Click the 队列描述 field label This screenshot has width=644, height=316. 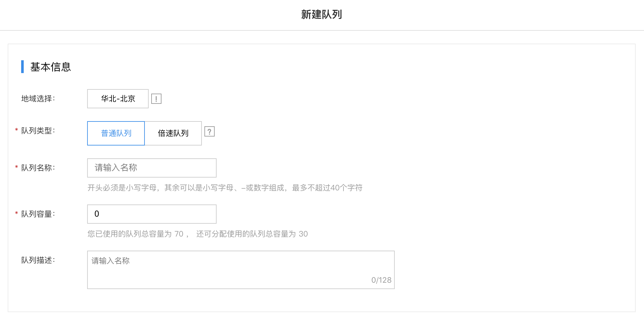click(x=38, y=260)
